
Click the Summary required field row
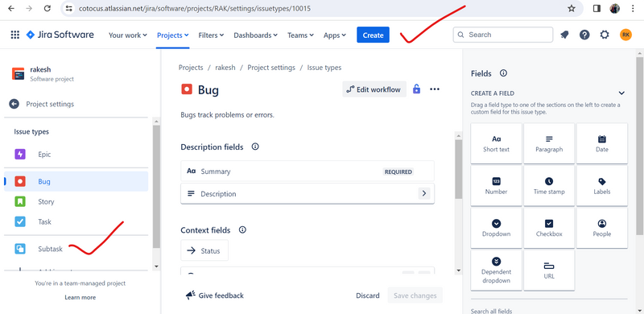[x=308, y=171]
